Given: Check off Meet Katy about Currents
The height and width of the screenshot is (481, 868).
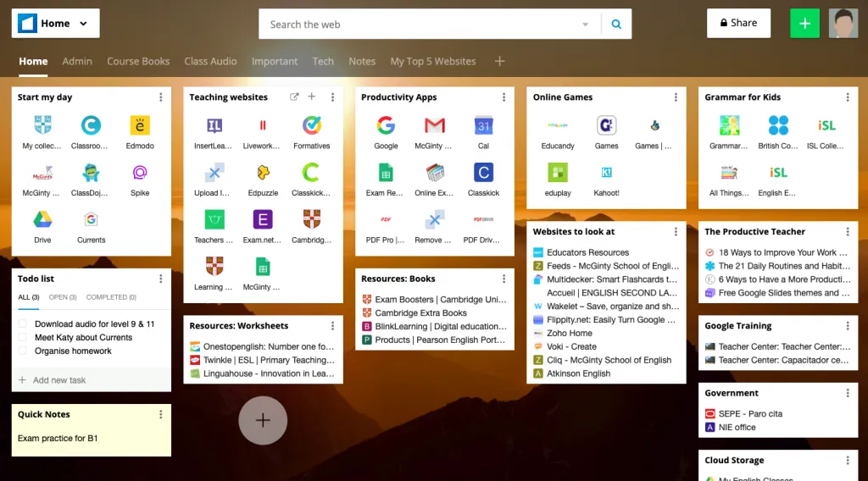Looking at the screenshot, I should 23,337.
